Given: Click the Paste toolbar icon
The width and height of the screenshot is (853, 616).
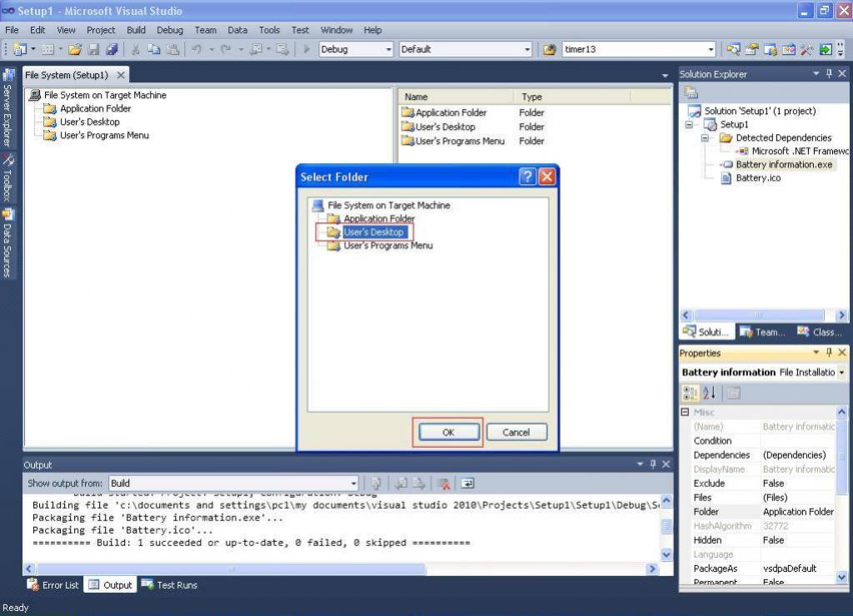Looking at the screenshot, I should 172,49.
